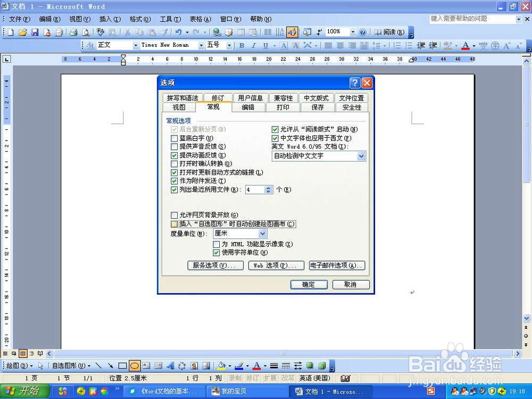Check 允许网页背景开放 option
This screenshot has height=399, width=532.
point(174,215)
